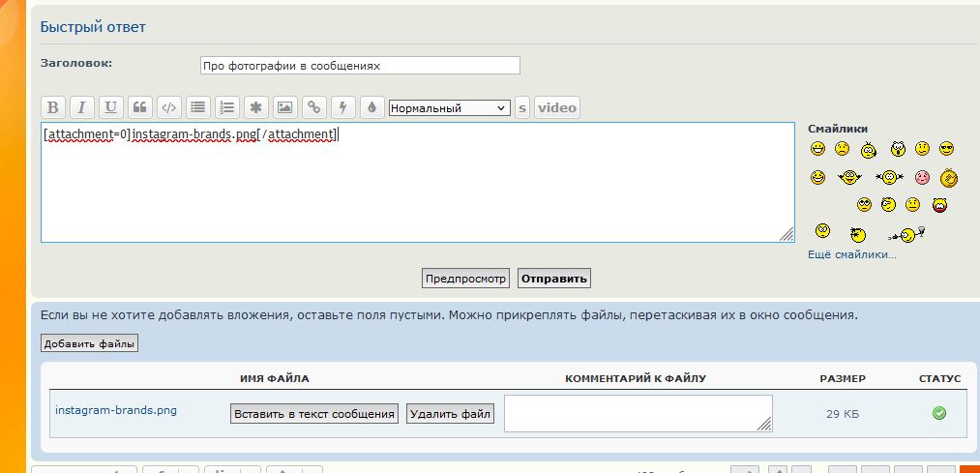Insert a URL link tag

313,107
